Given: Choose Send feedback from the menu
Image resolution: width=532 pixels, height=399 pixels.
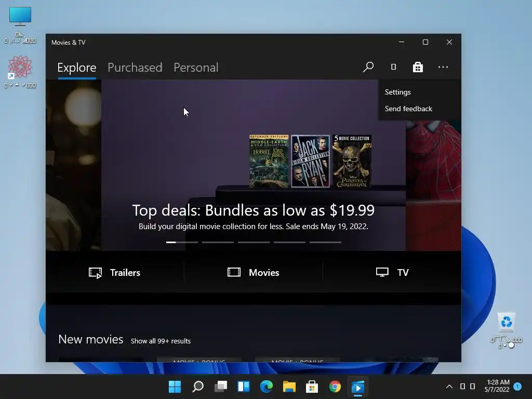Looking at the screenshot, I should tap(420, 109).
